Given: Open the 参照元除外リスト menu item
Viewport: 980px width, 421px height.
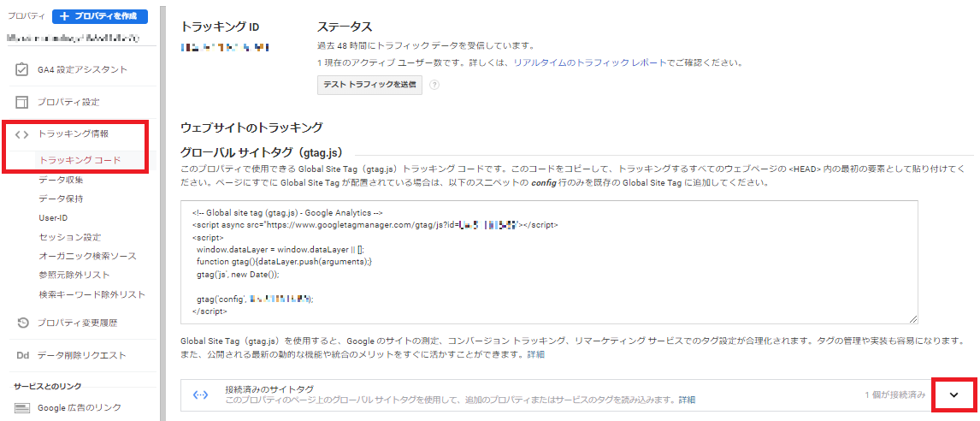Looking at the screenshot, I should (x=74, y=275).
